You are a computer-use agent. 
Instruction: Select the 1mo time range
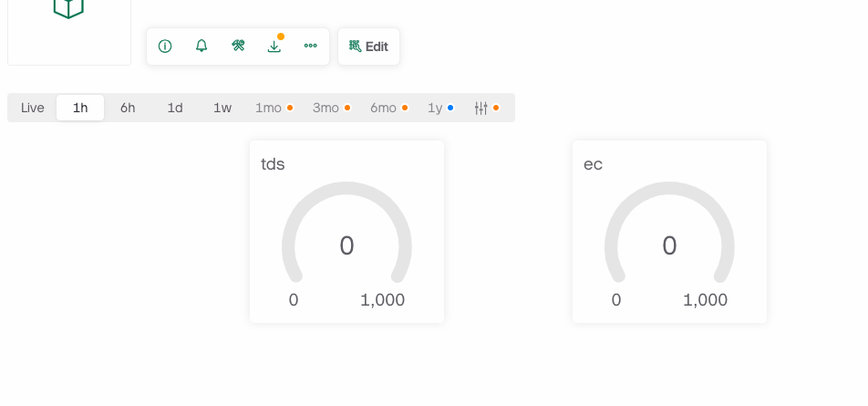pyautogui.click(x=274, y=108)
